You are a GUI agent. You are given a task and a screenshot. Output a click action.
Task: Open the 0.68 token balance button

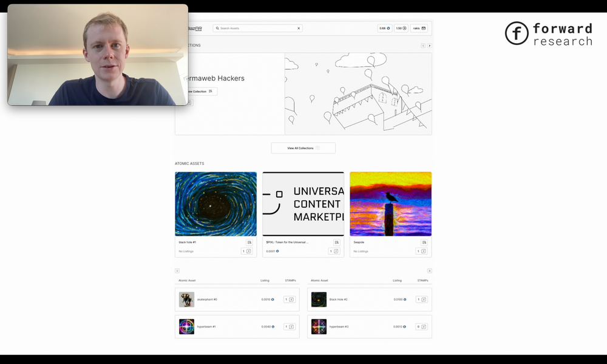pos(385,29)
